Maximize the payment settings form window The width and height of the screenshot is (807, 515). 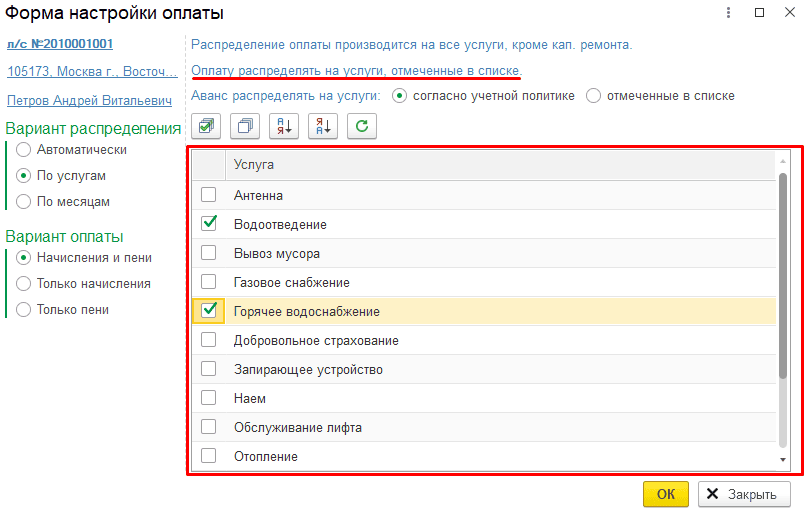point(759,12)
